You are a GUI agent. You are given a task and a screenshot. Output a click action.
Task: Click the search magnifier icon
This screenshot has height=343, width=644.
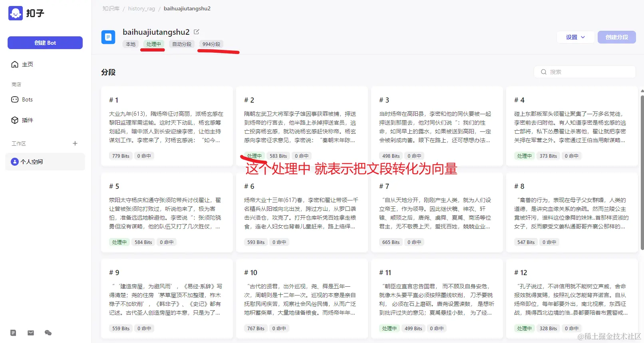pyautogui.click(x=544, y=72)
